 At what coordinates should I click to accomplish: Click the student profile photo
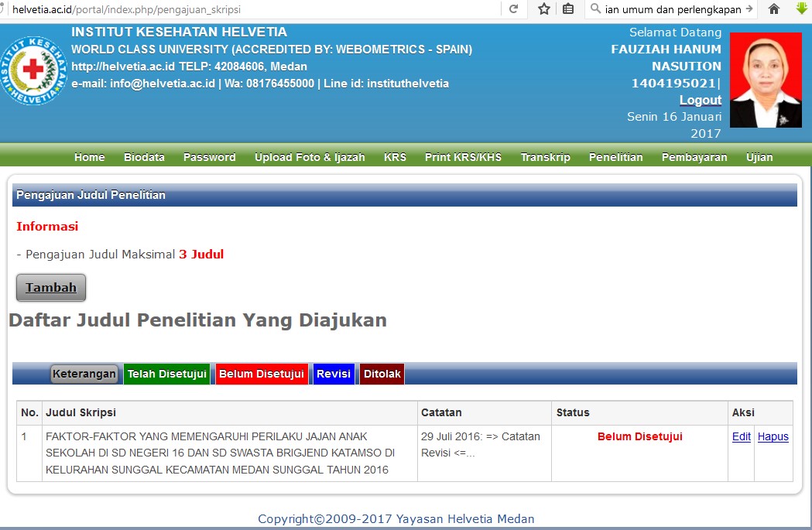(765, 80)
